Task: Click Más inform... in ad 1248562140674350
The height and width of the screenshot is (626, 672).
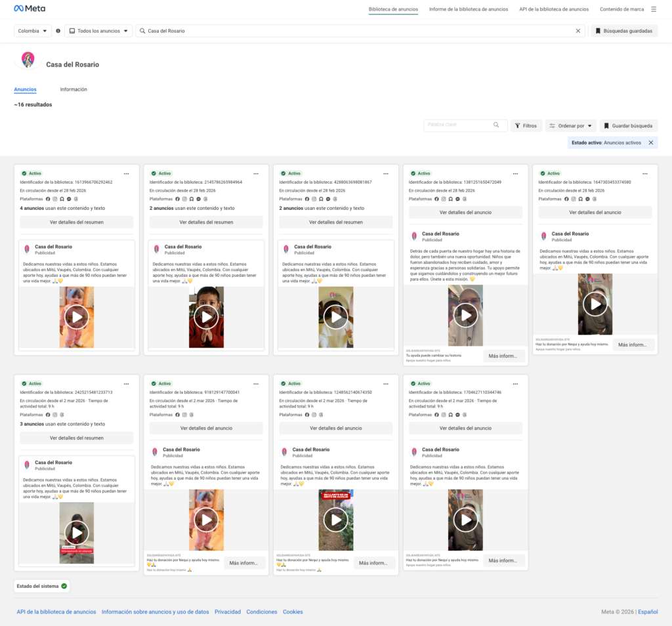Action: point(374,563)
